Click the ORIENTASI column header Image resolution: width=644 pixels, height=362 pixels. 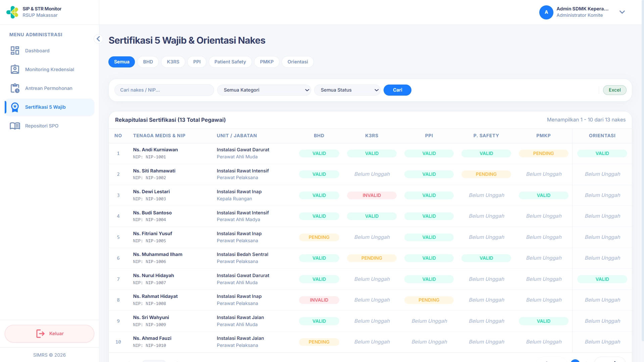point(602,136)
